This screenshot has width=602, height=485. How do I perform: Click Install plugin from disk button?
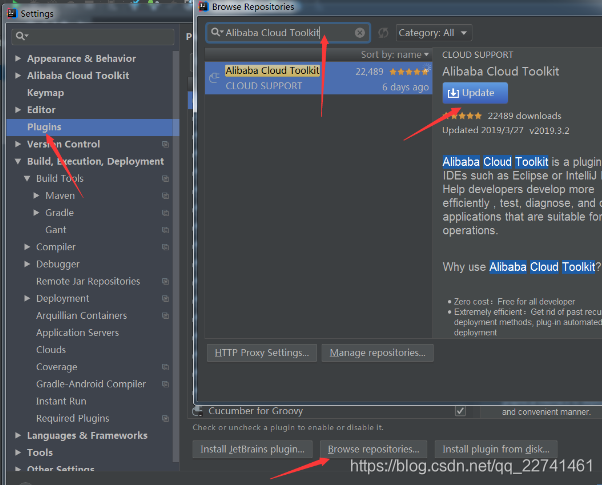tap(496, 449)
